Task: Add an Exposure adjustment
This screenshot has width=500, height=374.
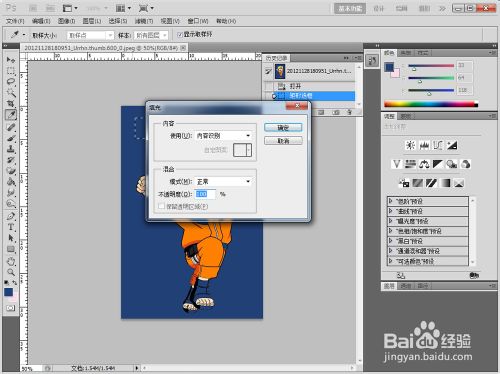Action: [452, 145]
